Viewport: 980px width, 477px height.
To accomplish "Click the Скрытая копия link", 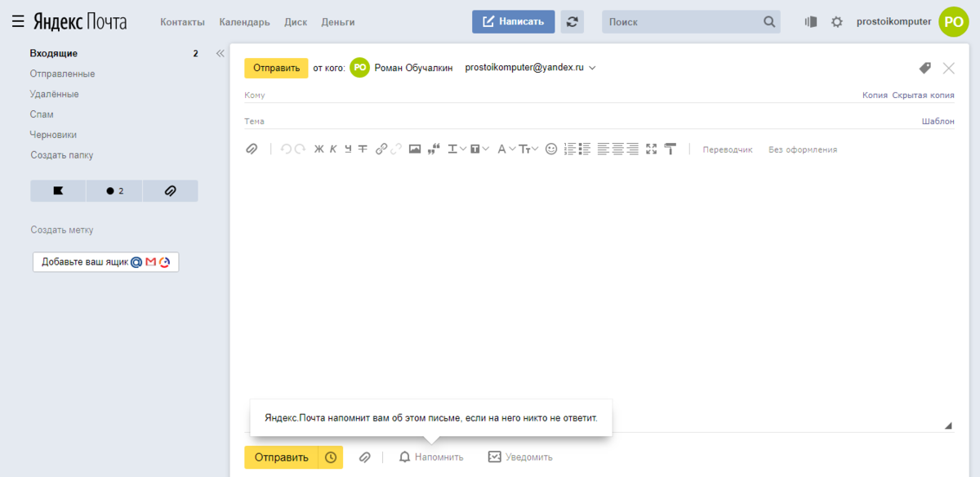I will tap(923, 96).
